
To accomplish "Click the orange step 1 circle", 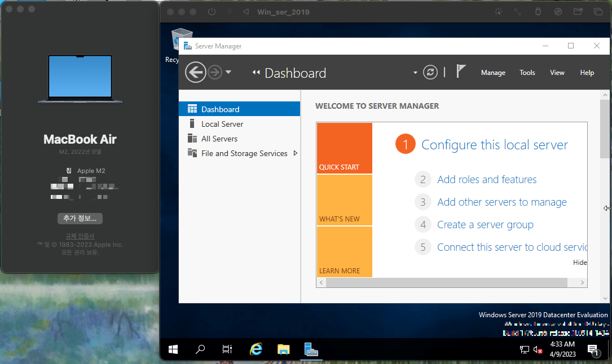I will pyautogui.click(x=406, y=144).
